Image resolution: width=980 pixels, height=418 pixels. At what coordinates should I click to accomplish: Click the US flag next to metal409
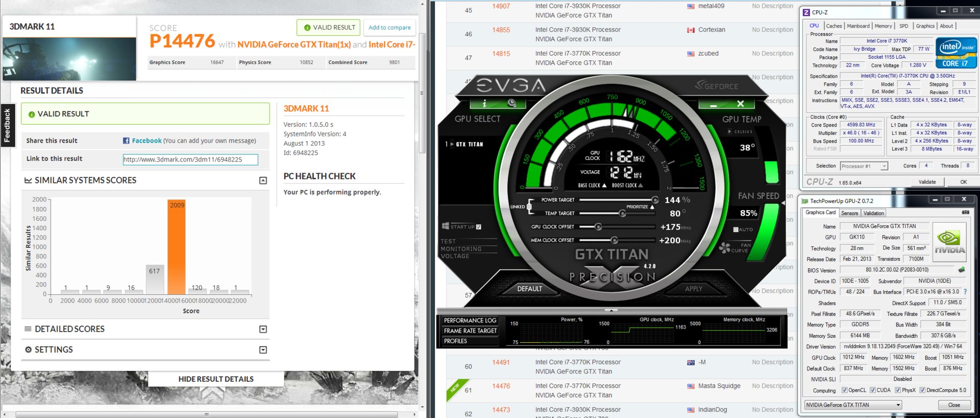(x=691, y=6)
